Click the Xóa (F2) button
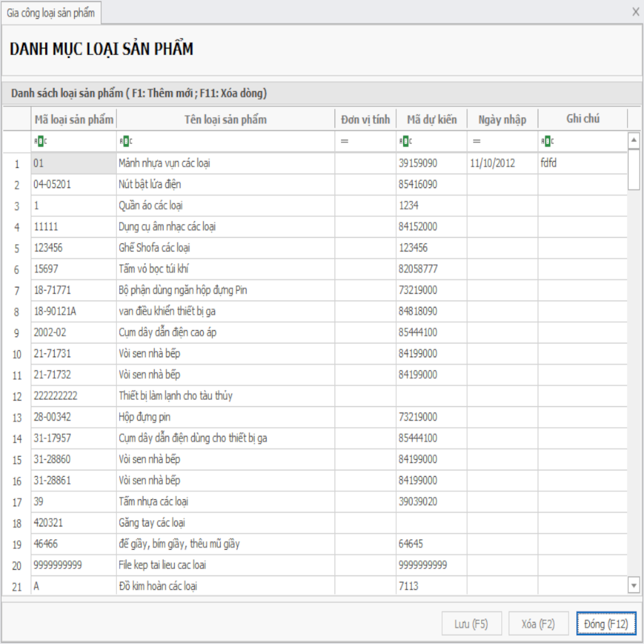The width and height of the screenshot is (644, 644). coord(538,624)
